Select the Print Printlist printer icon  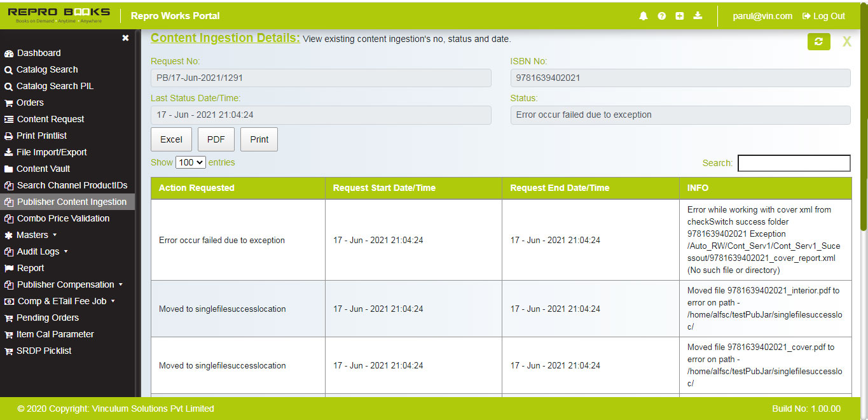[8, 136]
